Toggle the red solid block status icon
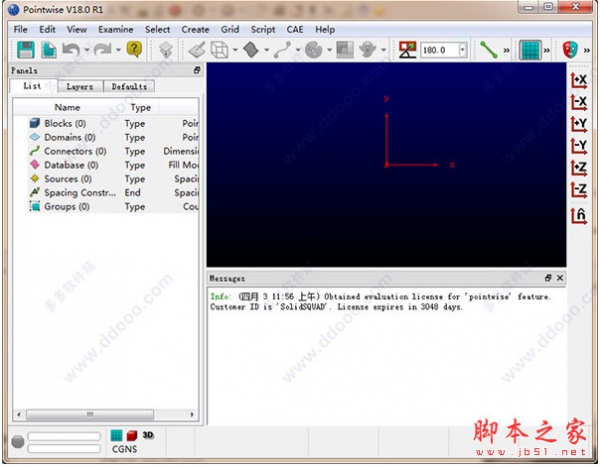 [x=132, y=436]
